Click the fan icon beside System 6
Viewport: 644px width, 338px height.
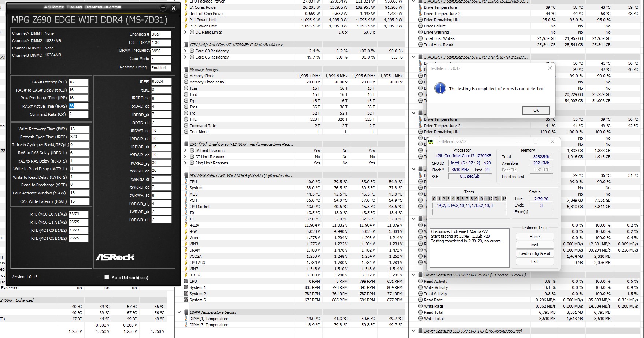pos(186,300)
